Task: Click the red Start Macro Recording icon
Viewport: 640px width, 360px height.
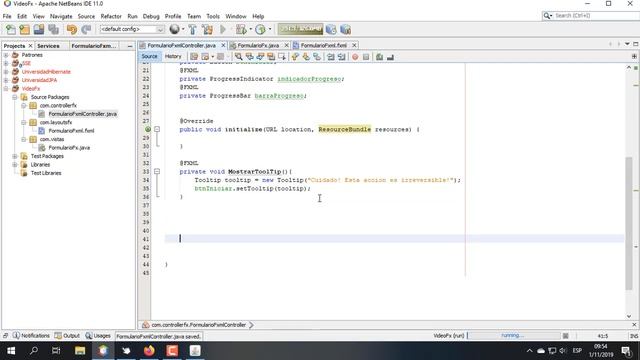Action: [355, 57]
